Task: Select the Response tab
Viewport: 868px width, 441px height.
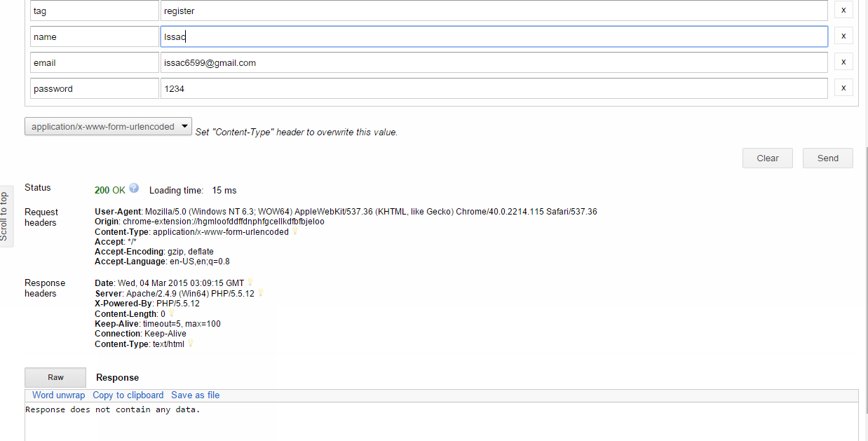Action: click(x=117, y=377)
